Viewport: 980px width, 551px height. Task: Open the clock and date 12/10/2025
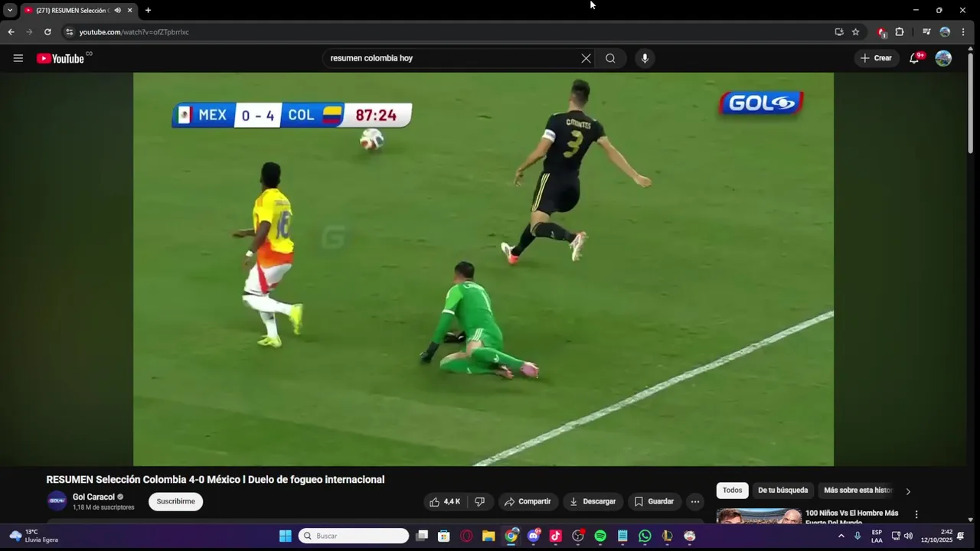936,536
